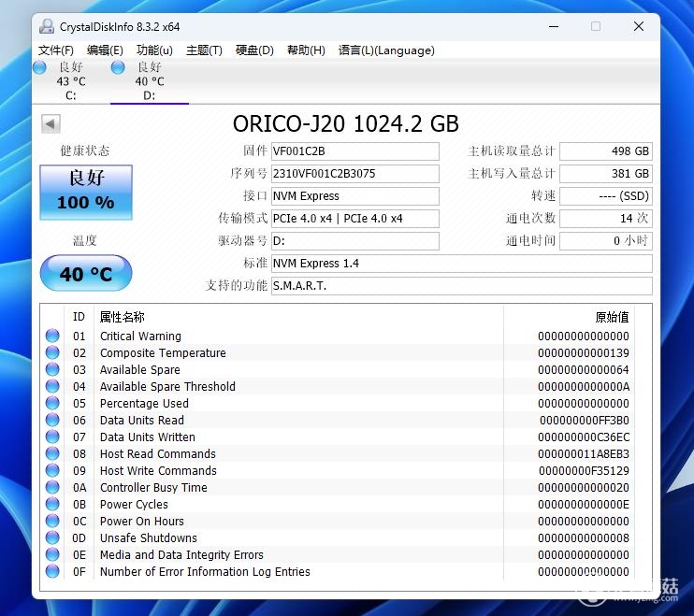
Task: Select the Controller Busy Time attribute name
Action: 153,487
